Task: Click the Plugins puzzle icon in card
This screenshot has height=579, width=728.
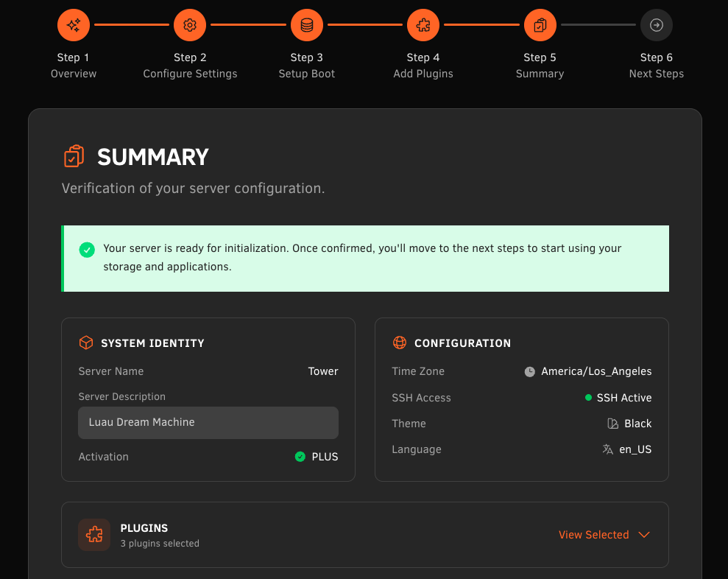Action: coord(94,535)
